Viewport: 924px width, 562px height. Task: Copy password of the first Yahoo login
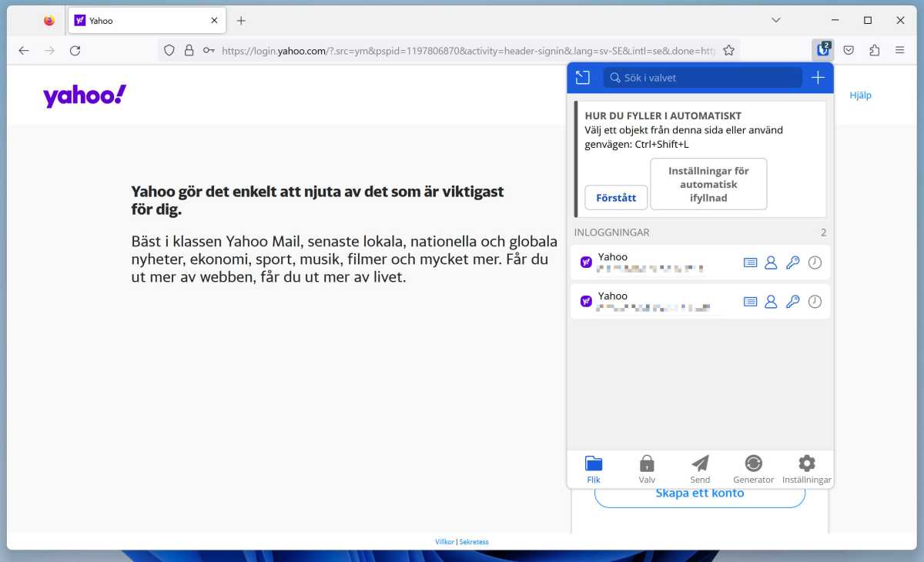792,263
